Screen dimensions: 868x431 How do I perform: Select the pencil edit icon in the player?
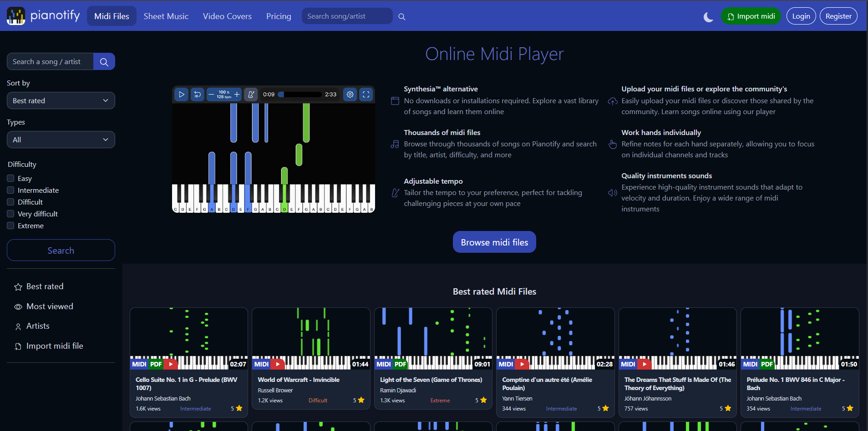coord(251,94)
